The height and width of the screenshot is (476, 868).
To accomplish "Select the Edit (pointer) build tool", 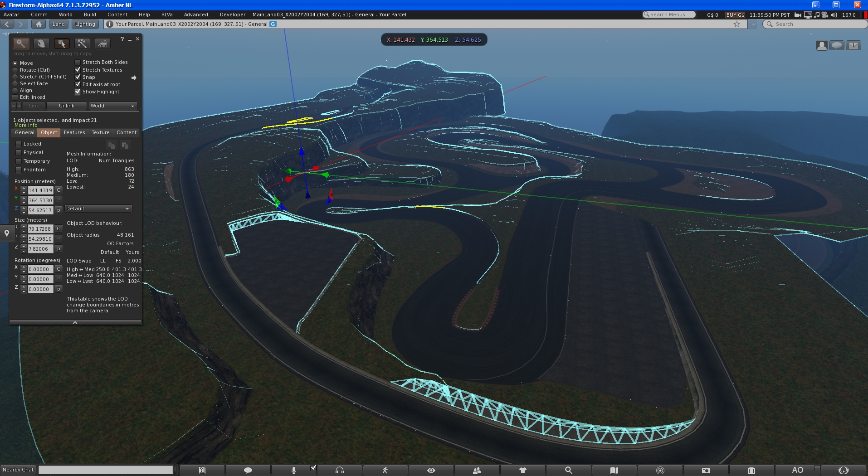I will [x=62, y=44].
